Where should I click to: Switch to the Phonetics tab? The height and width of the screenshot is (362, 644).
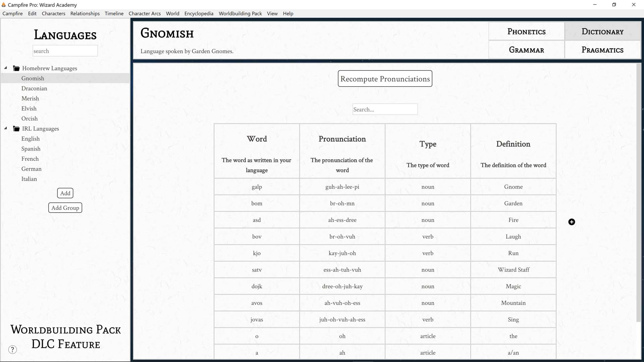(x=526, y=31)
